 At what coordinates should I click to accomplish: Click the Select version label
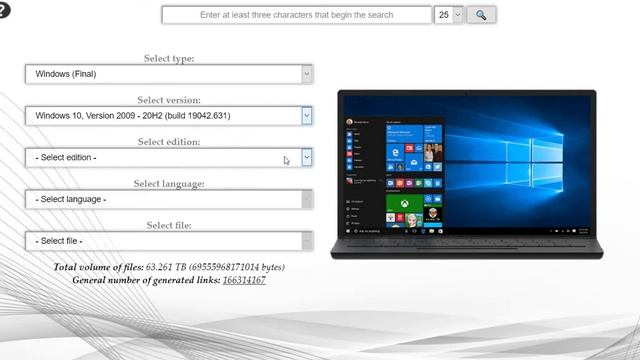tap(169, 100)
